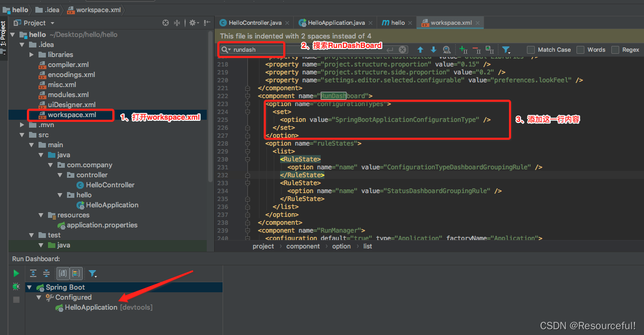Viewport: 644px width, 335px height.
Task: Click hello breadcrumb in navigation bar
Action: [15, 9]
